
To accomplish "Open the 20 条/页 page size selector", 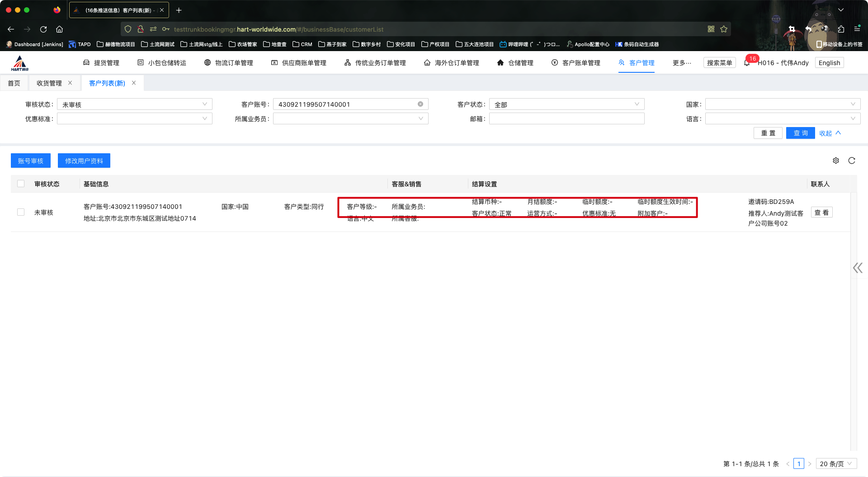I will pos(836,464).
